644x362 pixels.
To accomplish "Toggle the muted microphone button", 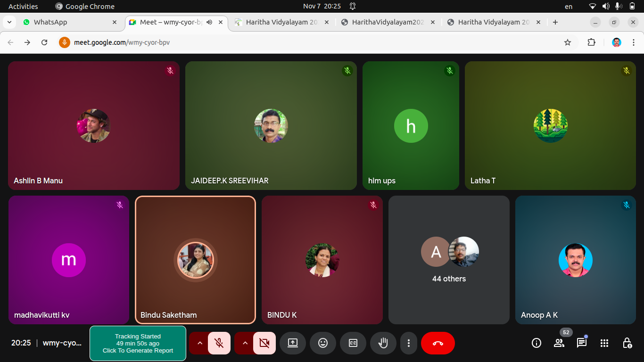I will (x=219, y=343).
